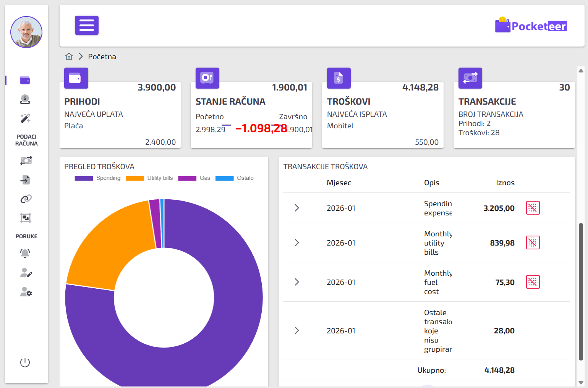Click the import arrow document sidebar icon

click(x=25, y=180)
